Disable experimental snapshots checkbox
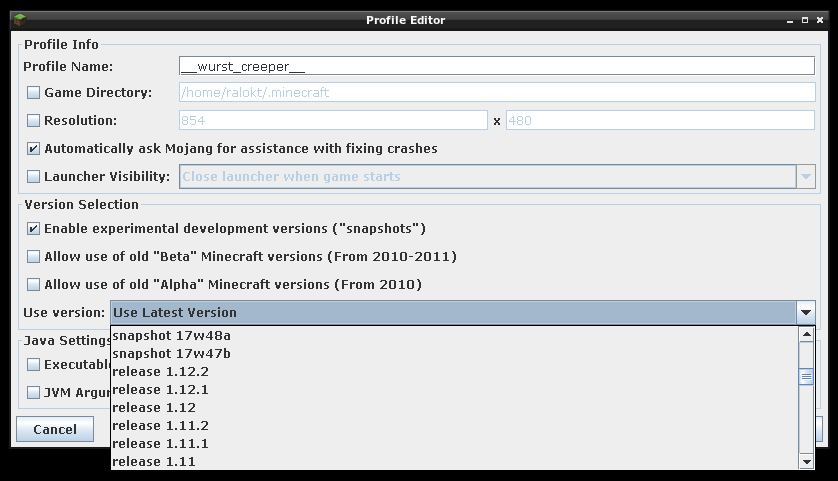This screenshot has width=838, height=481. (34, 229)
